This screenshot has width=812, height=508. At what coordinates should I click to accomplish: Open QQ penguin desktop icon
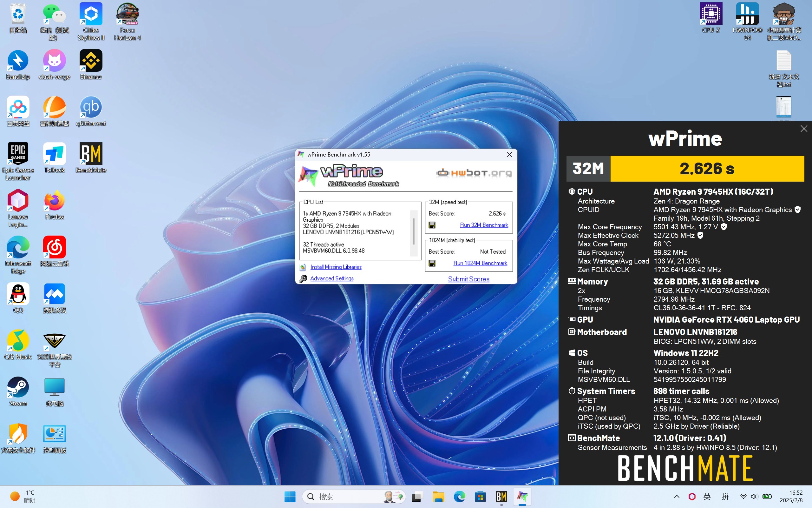coord(18,298)
